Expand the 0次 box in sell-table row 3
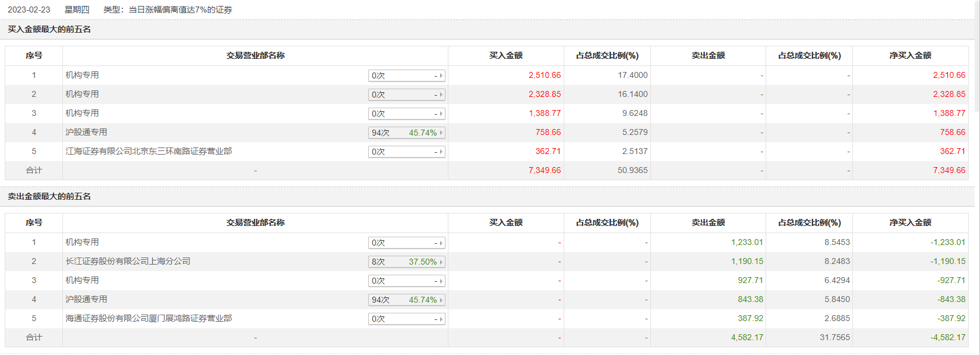The image size is (980, 355). pyautogui.click(x=406, y=281)
